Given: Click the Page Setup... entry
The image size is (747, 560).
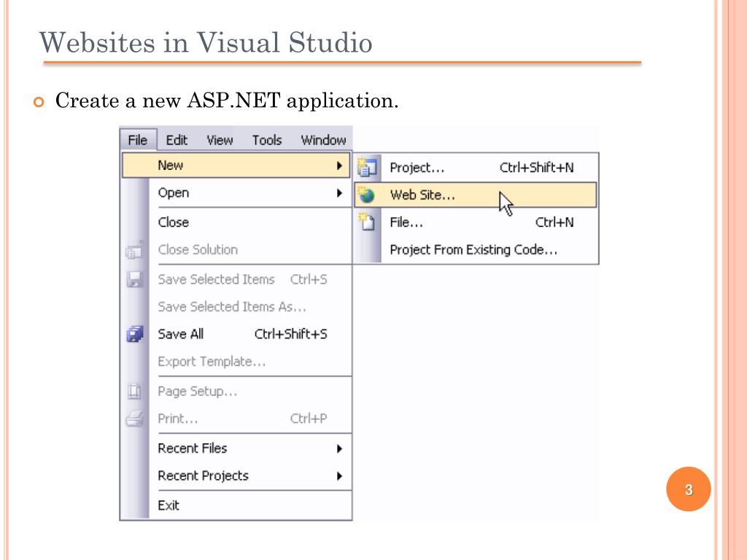Looking at the screenshot, I should pyautogui.click(x=236, y=391).
